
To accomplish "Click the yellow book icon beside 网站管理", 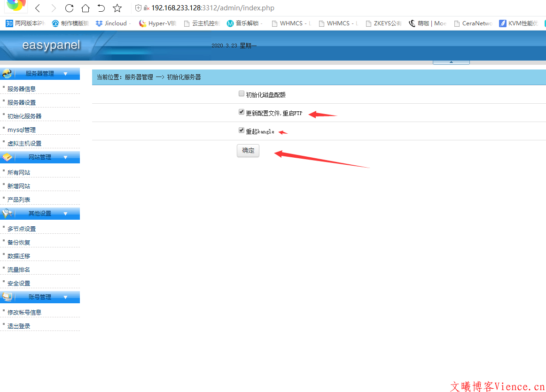I will click(8, 158).
